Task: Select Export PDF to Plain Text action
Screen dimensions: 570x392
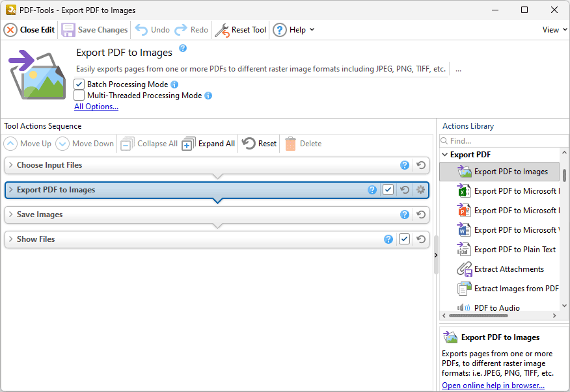Action: [x=500, y=250]
